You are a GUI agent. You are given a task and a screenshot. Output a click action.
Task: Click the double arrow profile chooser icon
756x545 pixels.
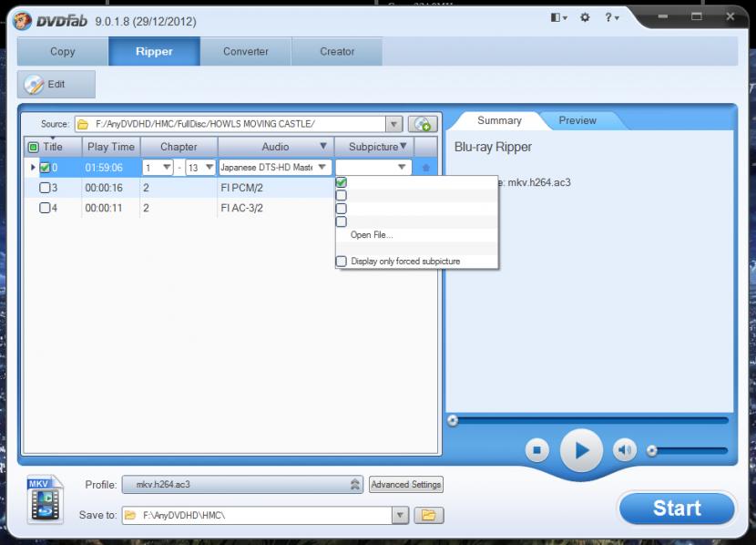coord(355,484)
